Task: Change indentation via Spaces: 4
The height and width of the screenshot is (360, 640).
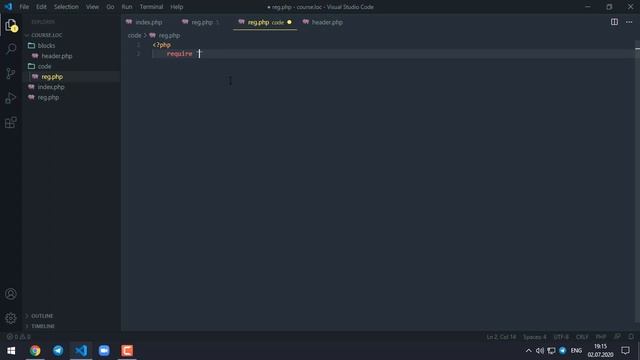Action: pos(534,337)
